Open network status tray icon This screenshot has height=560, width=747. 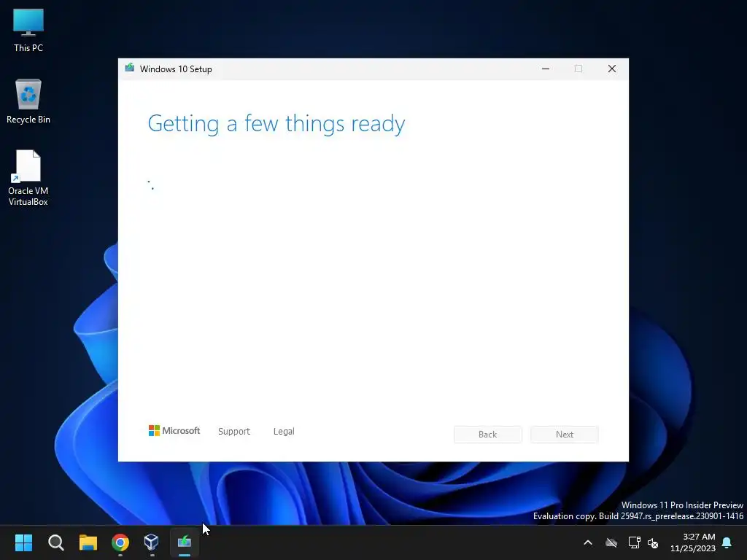[634, 542]
